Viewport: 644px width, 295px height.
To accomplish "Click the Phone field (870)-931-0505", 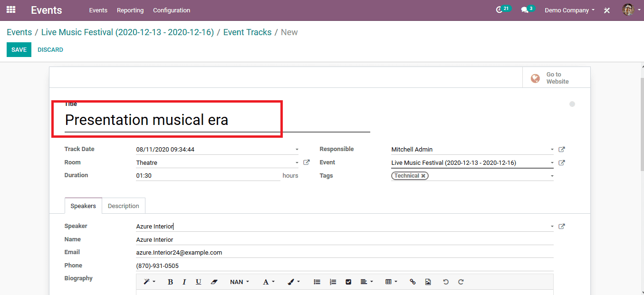I will (x=345, y=266).
